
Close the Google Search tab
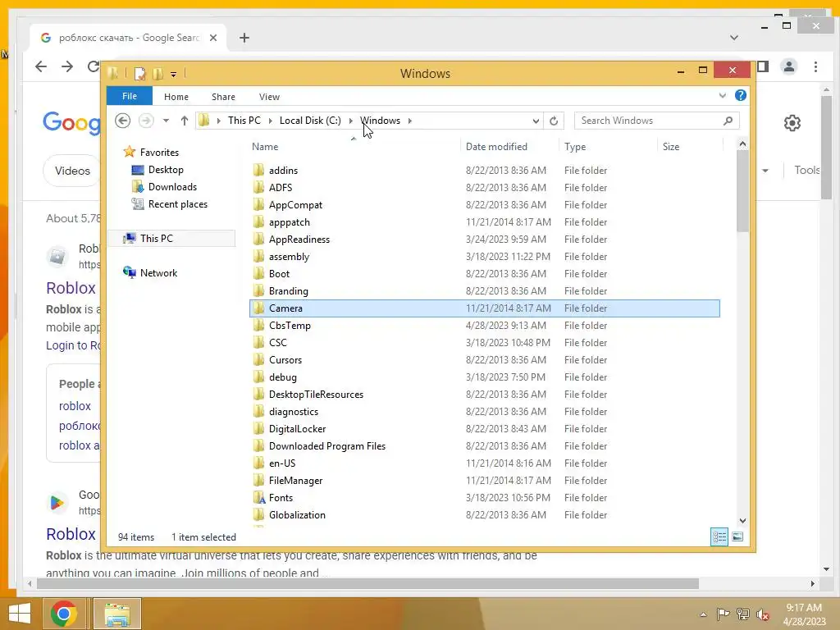click(x=213, y=38)
